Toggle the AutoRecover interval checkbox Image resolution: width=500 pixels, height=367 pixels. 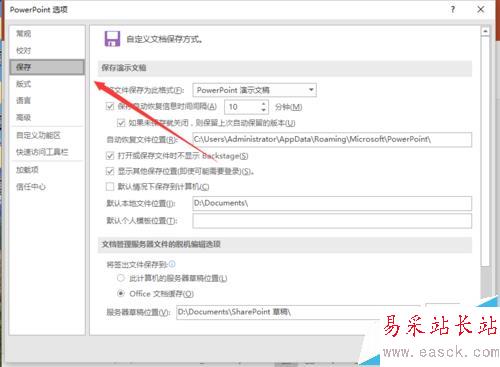coord(110,106)
